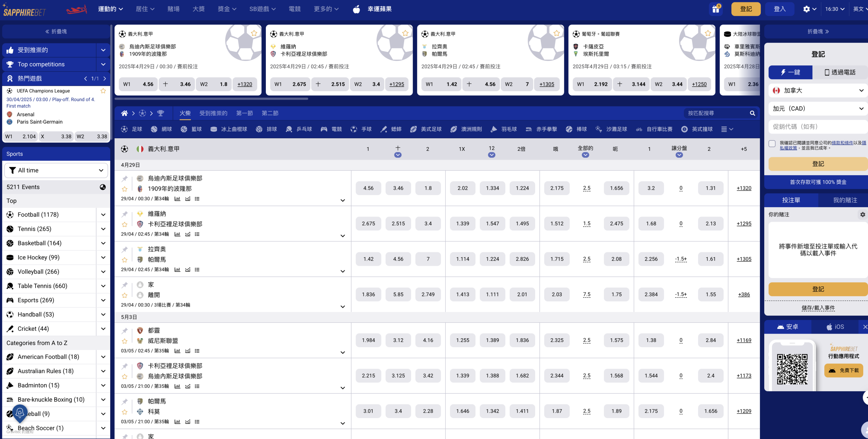The width and height of the screenshot is (868, 439).
Task: Open the All time filter dropdown
Action: [x=56, y=170]
